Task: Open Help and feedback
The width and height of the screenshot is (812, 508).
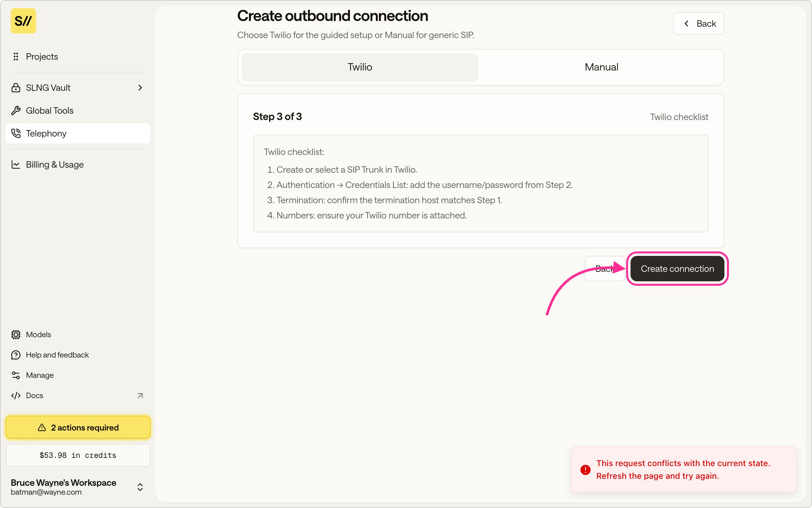Action: [x=78, y=355]
